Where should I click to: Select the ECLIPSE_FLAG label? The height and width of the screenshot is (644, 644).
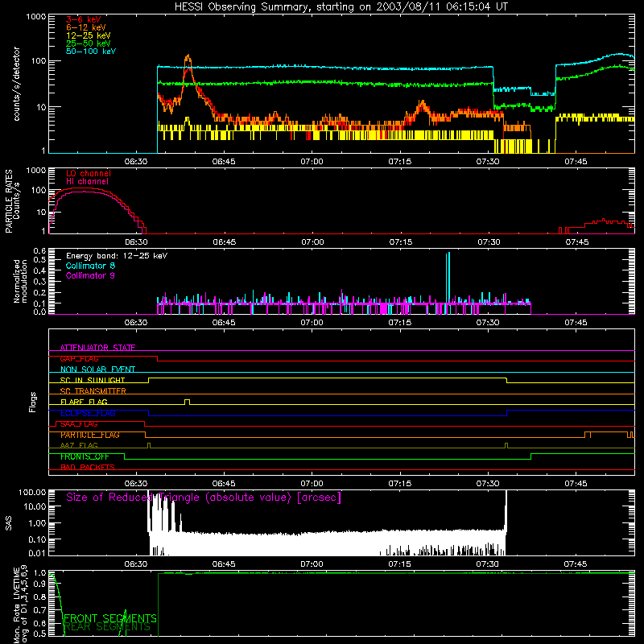click(88, 413)
